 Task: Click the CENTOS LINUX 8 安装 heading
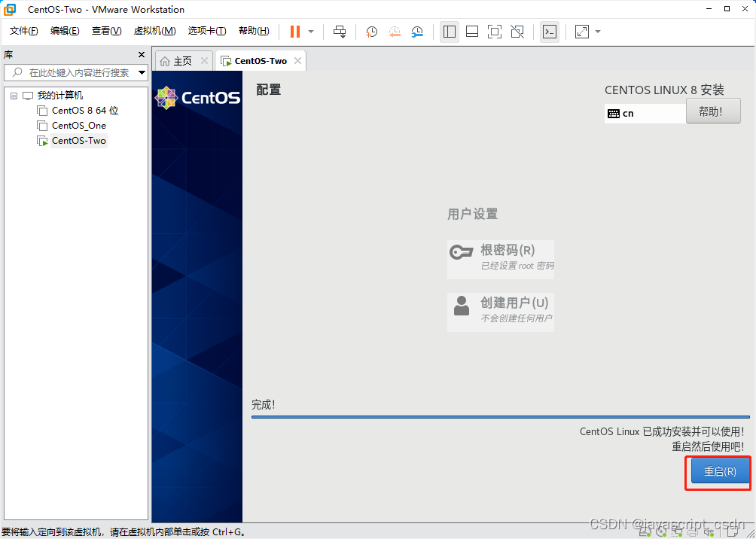tap(664, 90)
